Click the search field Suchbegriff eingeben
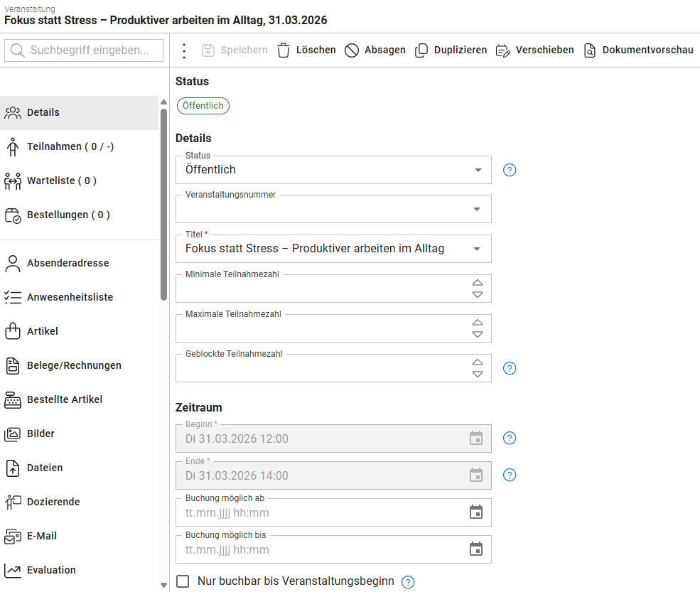This screenshot has width=700, height=592. point(84,50)
